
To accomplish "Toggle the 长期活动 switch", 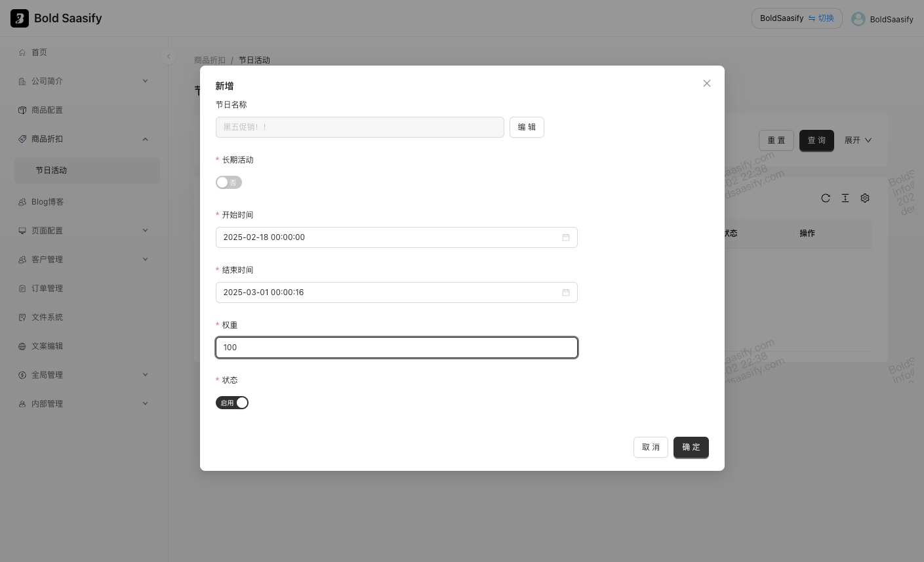I will [x=229, y=182].
